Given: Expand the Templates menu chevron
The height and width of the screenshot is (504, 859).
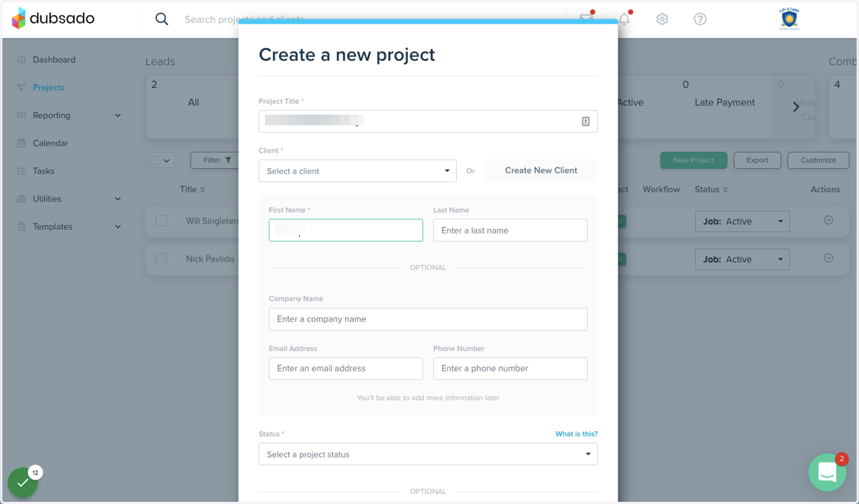Looking at the screenshot, I should [118, 227].
